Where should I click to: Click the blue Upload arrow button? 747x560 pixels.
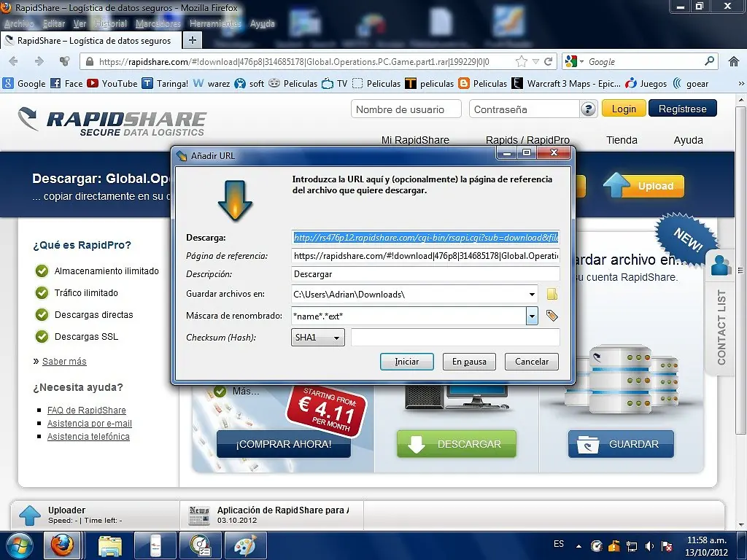click(643, 186)
